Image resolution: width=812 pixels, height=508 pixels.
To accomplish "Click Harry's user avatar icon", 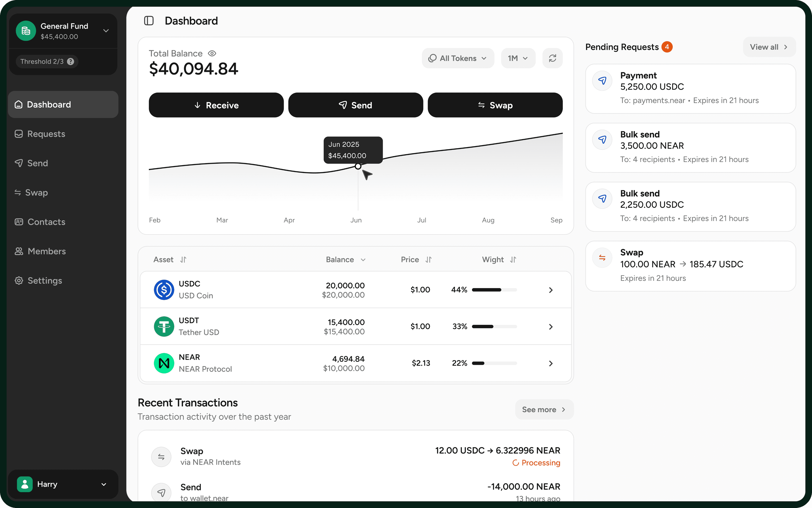I will pos(25,484).
